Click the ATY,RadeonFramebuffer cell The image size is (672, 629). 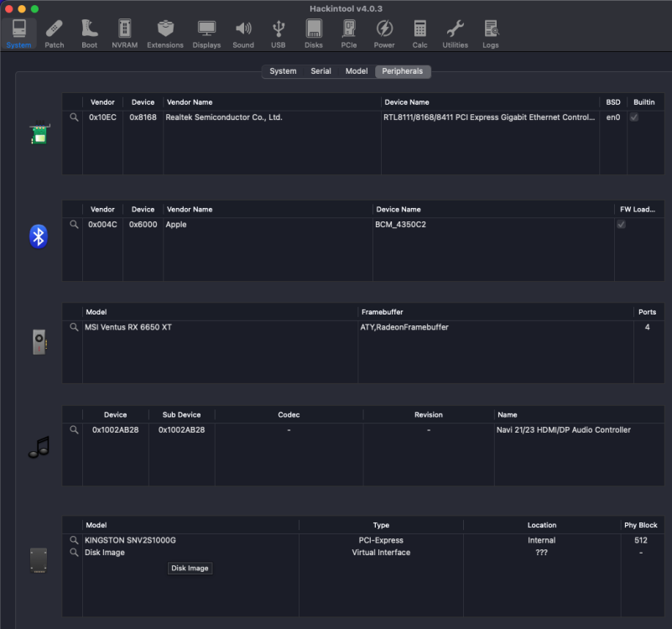(x=404, y=327)
